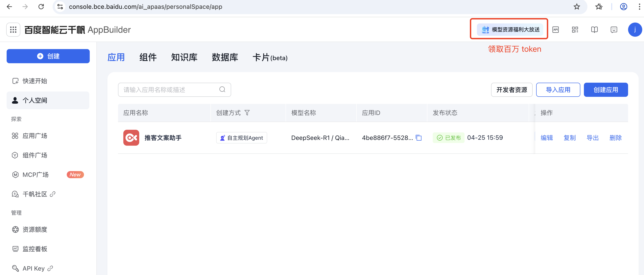Image resolution: width=644 pixels, height=275 pixels.
Task: Click the search magnifier in app search box
Action: (x=222, y=90)
